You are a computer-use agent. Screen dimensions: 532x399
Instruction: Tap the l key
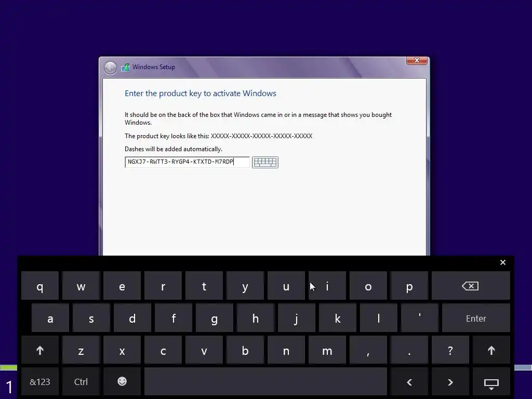(379, 318)
